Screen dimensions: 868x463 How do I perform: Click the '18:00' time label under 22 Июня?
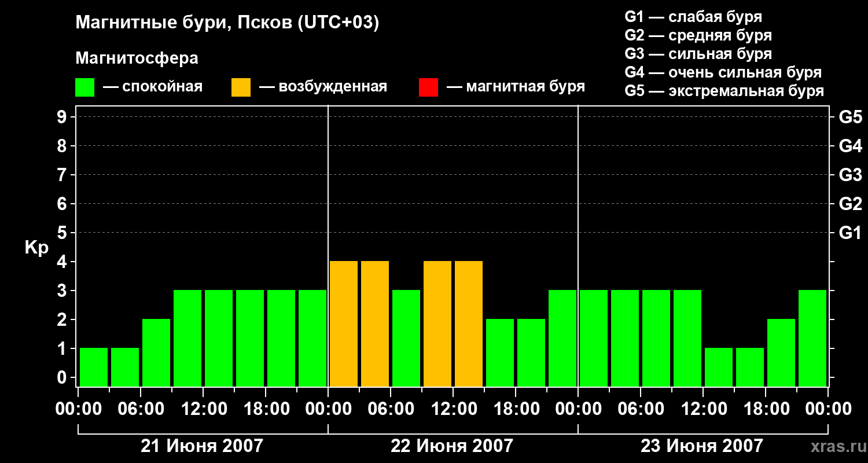tap(516, 409)
